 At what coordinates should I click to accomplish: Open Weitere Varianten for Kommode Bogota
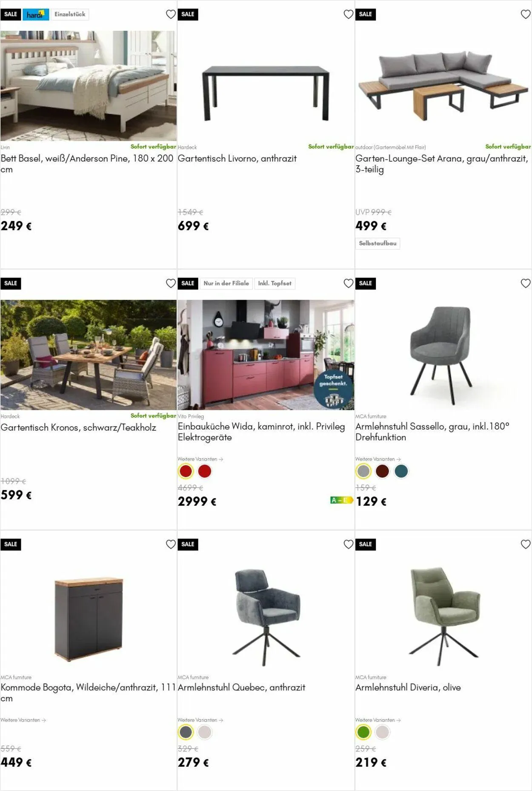coord(23,720)
